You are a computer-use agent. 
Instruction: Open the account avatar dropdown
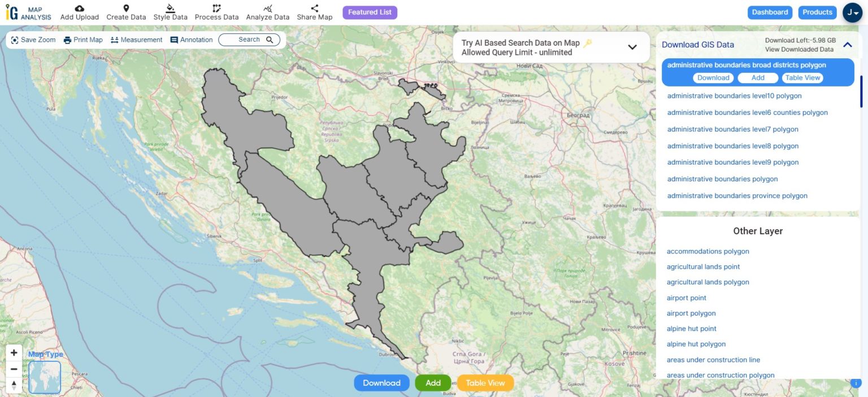852,12
